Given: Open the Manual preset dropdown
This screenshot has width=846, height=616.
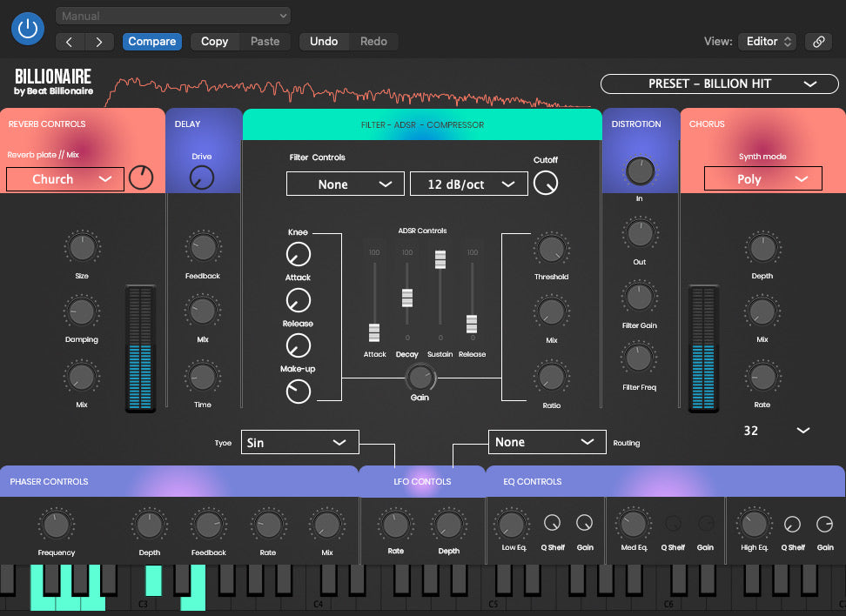Looking at the screenshot, I should click(173, 17).
